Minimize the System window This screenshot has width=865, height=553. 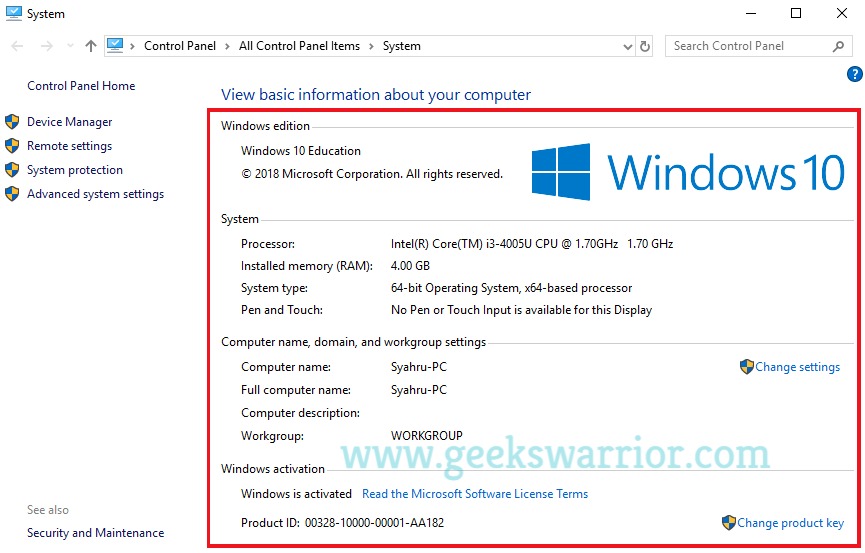tap(751, 13)
